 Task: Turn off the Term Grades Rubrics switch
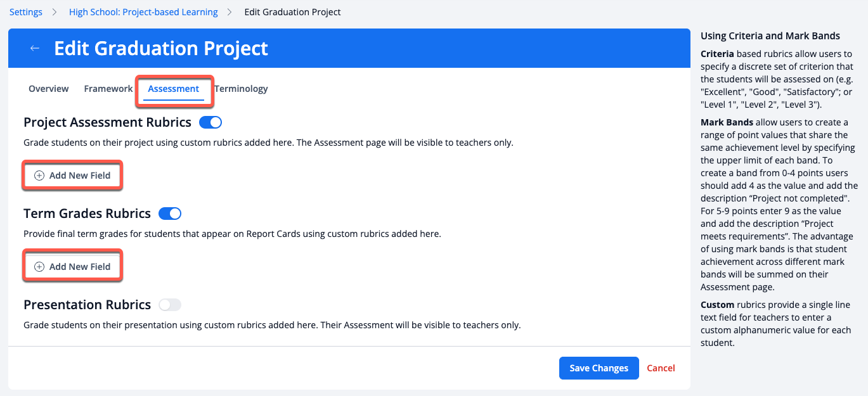point(170,214)
